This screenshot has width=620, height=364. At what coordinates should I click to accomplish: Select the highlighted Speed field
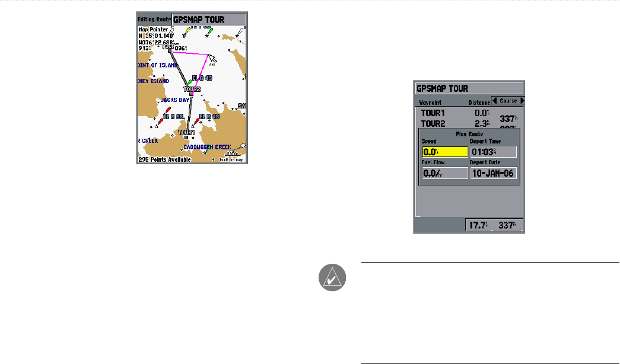tap(445, 152)
